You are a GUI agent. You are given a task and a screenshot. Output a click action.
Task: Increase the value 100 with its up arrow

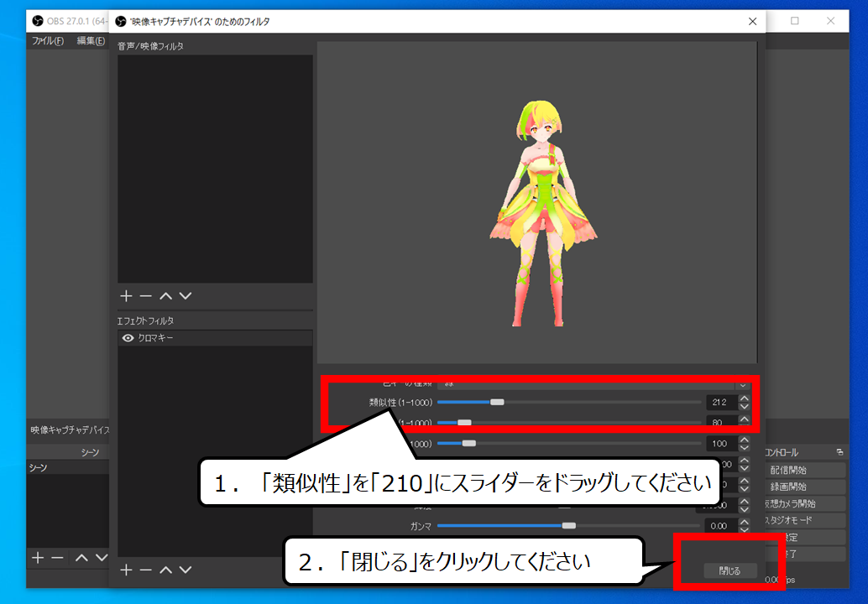745,440
